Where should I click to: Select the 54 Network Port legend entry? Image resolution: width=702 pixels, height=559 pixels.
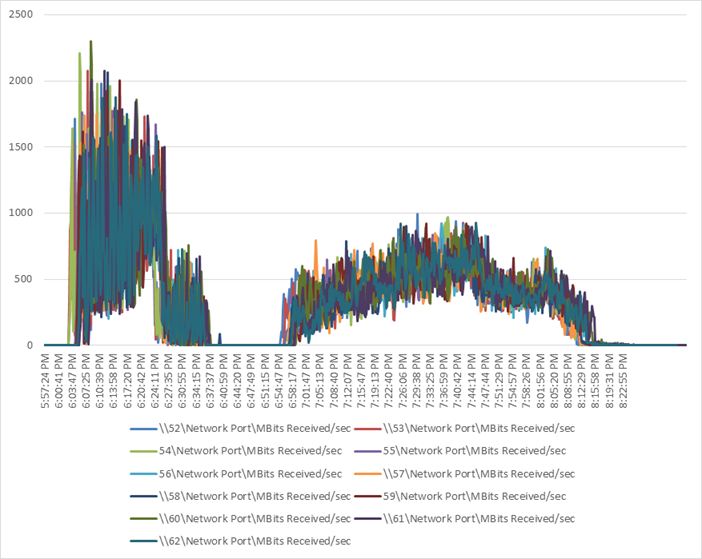click(236, 451)
